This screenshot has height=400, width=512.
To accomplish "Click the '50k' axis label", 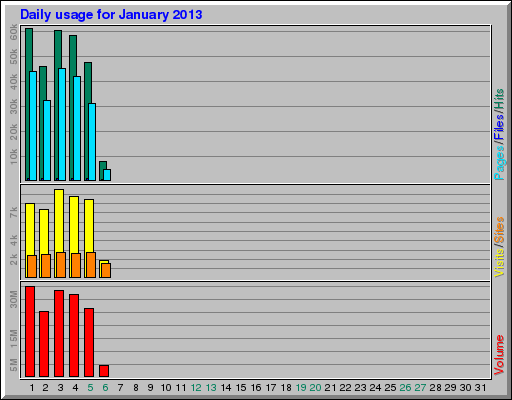I will (13, 57).
